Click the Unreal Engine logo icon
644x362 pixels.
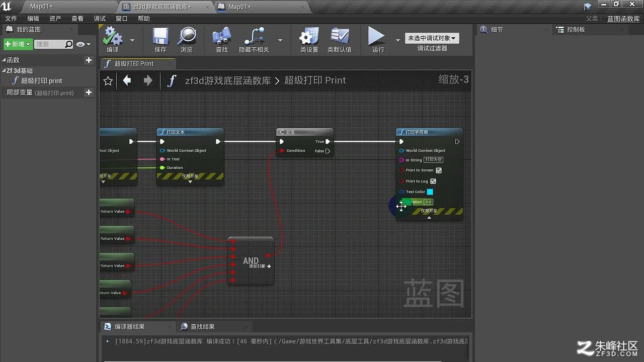(7, 7)
